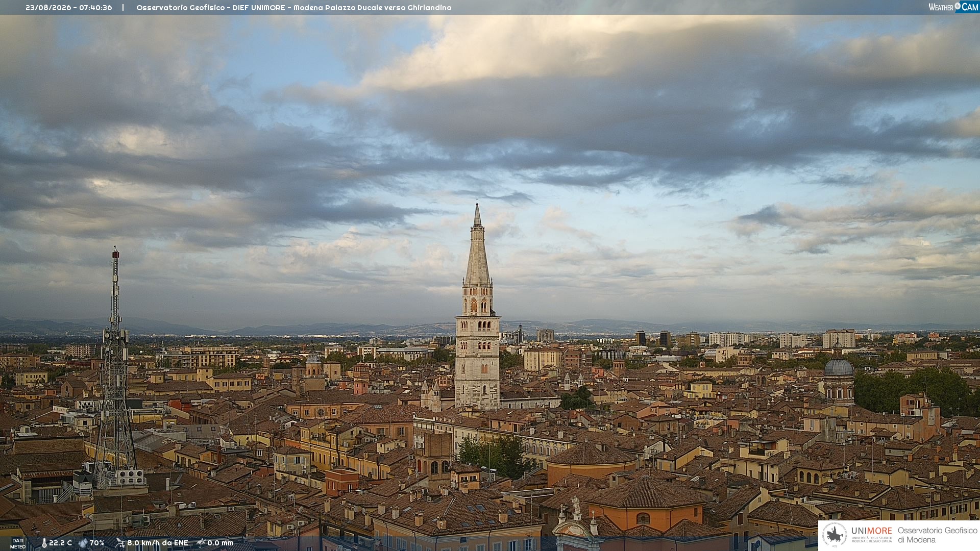Click the 22.2 C temperature reading
980x551 pixels.
[x=60, y=543]
